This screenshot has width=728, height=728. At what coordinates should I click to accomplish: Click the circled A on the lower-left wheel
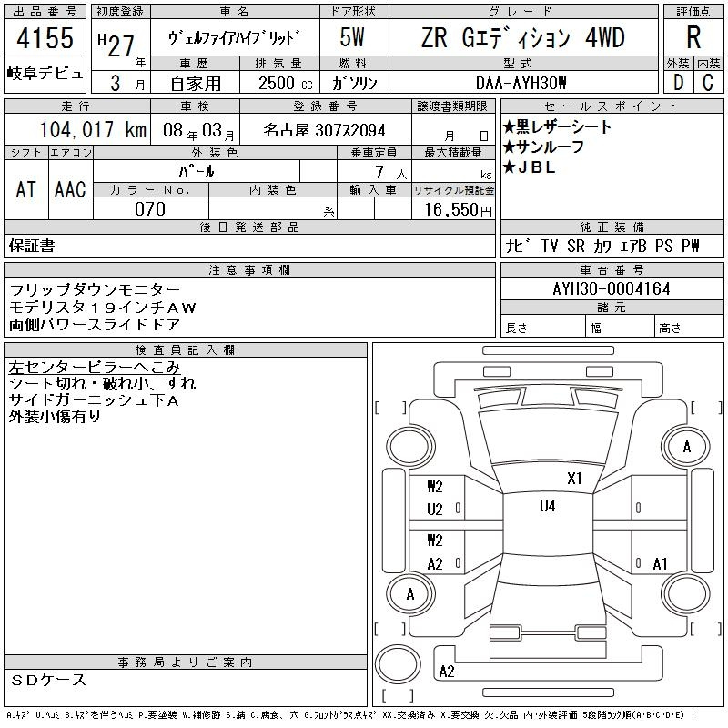click(x=410, y=594)
